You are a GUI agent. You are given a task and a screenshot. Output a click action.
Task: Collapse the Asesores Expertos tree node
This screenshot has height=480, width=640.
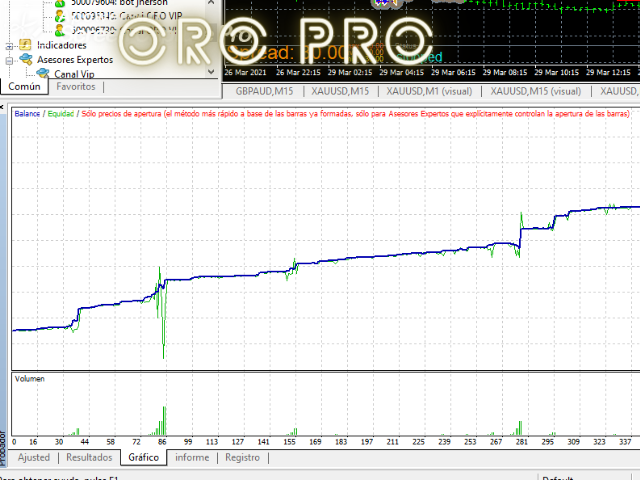9,61
